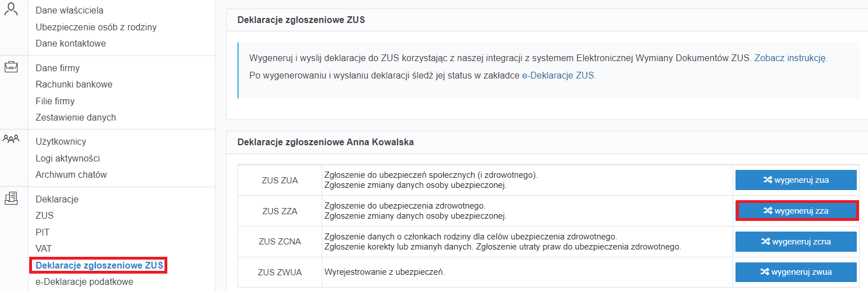Generate the ZUS ZUA declaration
Viewport: 868px width, 291px height.
tap(796, 180)
